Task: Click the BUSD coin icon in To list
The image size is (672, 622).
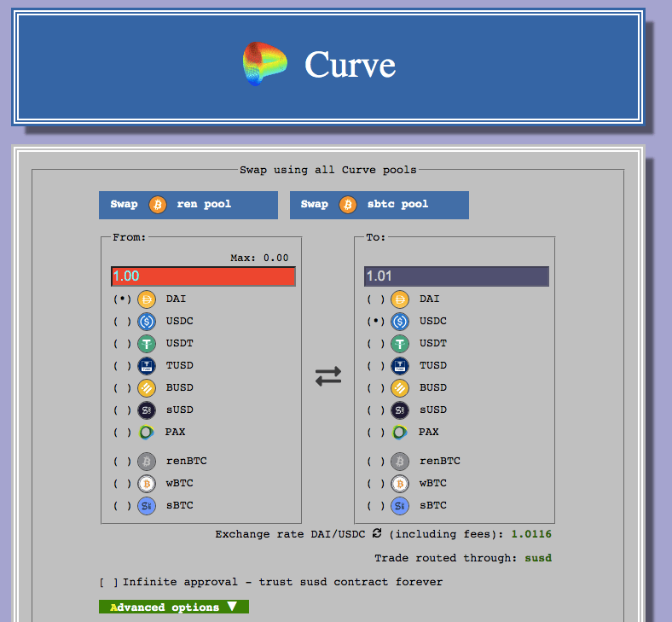Action: pos(400,388)
